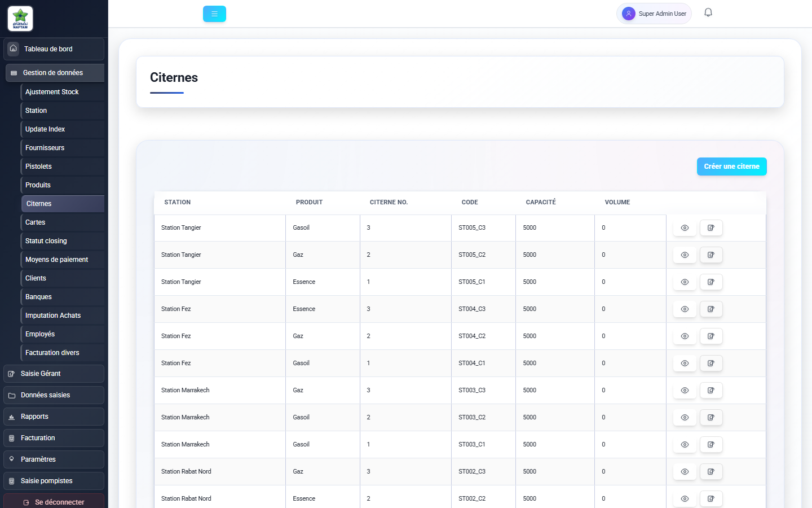Edit citerne ST004_C1
Viewport: 812px width, 508px height.
click(x=711, y=364)
